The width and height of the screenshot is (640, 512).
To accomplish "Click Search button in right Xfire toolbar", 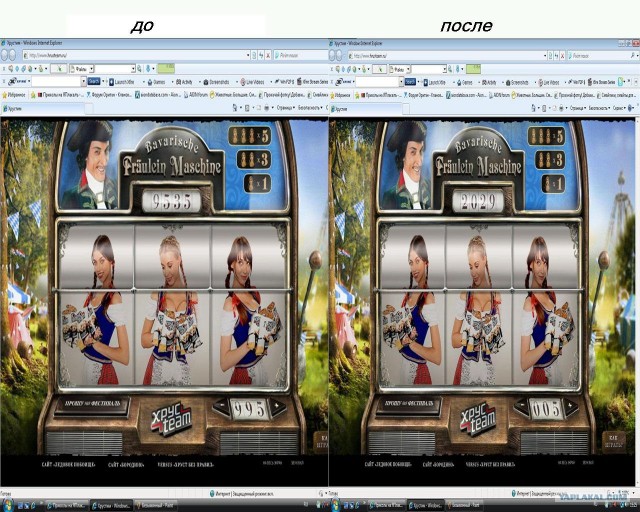I will [410, 82].
